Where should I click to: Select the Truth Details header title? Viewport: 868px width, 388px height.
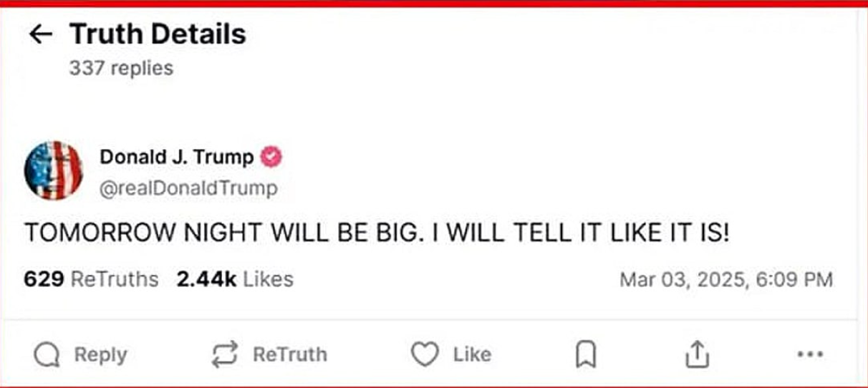(x=158, y=34)
